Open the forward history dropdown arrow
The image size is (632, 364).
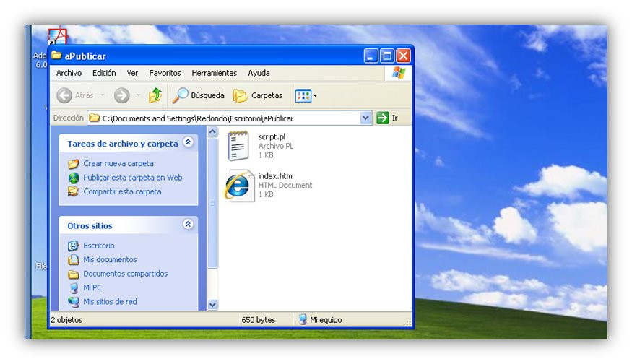[138, 95]
